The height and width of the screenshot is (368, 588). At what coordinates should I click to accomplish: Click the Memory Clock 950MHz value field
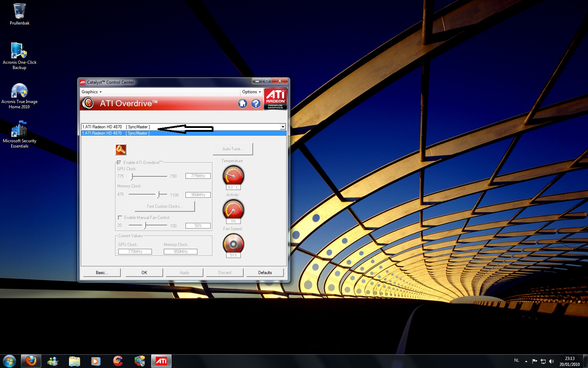pos(198,195)
